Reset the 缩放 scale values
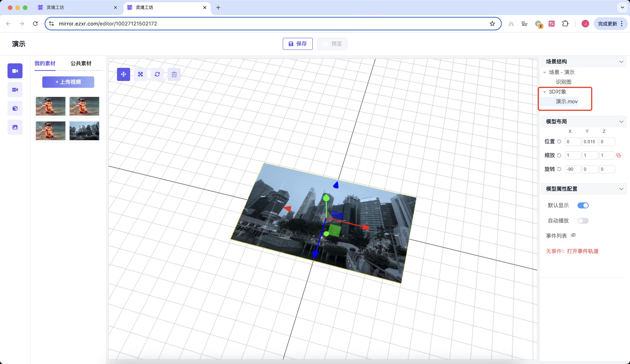630x364 pixels. (559, 155)
